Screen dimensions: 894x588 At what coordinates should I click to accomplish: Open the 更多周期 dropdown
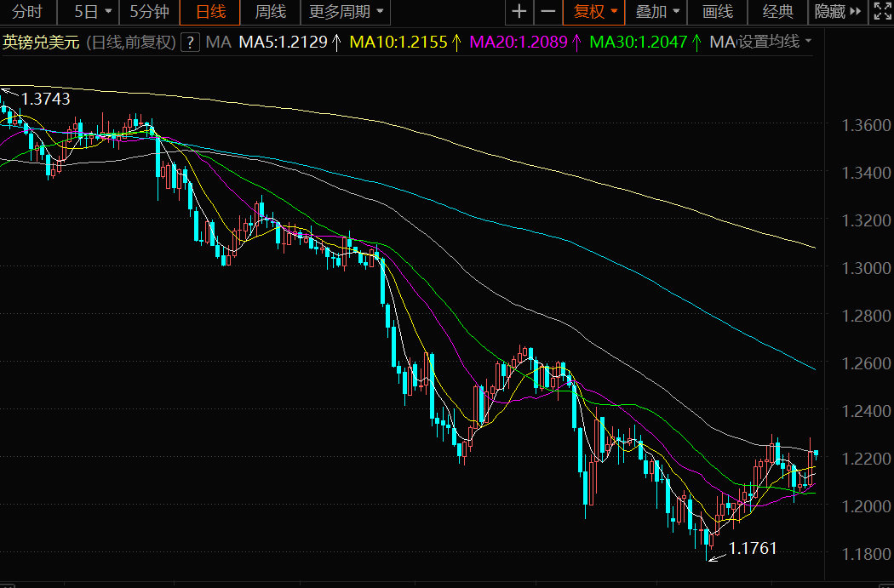(x=346, y=11)
